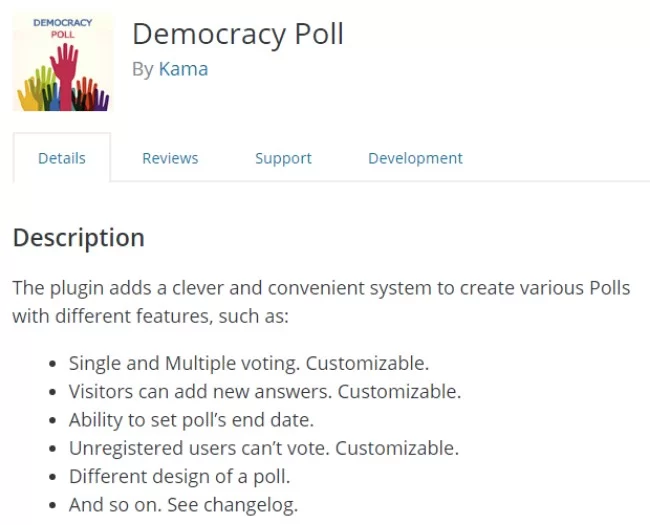Select the Details tab

pyautogui.click(x=62, y=158)
